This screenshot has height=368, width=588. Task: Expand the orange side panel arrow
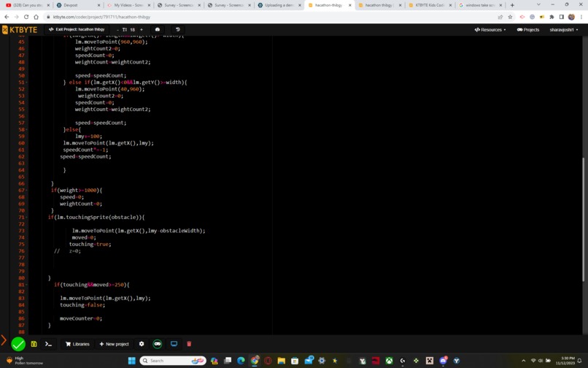point(4,340)
